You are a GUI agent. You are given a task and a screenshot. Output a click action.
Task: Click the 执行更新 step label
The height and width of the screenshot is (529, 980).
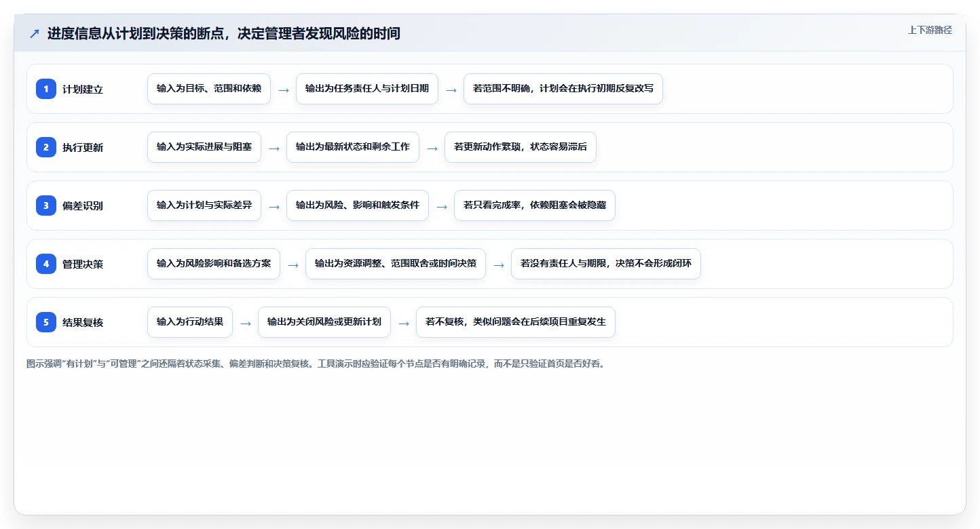83,148
